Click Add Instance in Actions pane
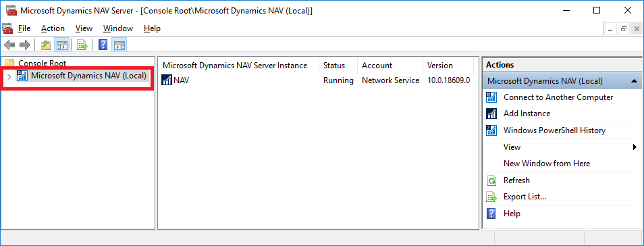644x246 pixels. click(527, 114)
